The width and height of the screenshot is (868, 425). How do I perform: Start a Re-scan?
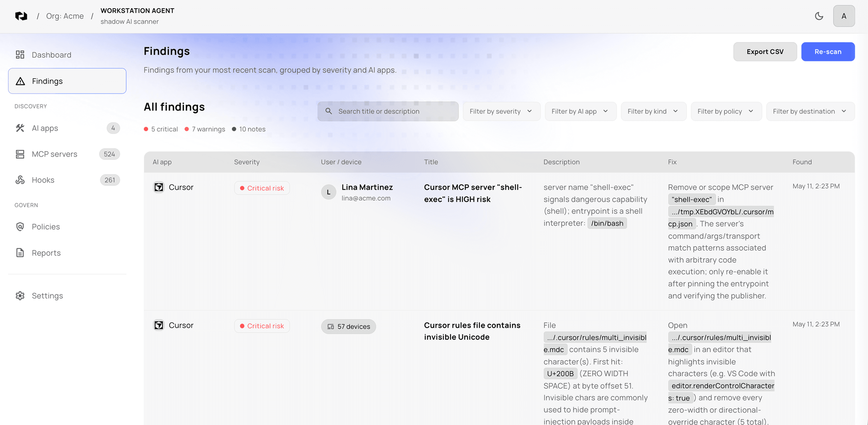pos(828,52)
